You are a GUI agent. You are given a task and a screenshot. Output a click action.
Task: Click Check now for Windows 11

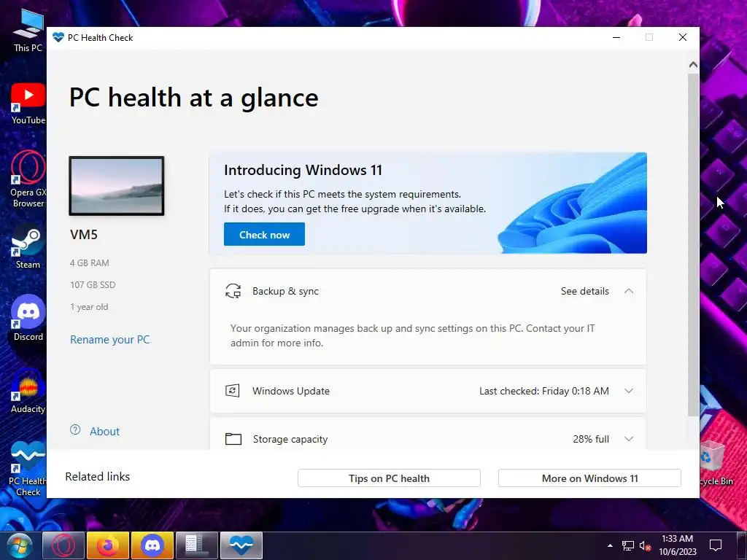click(x=264, y=234)
